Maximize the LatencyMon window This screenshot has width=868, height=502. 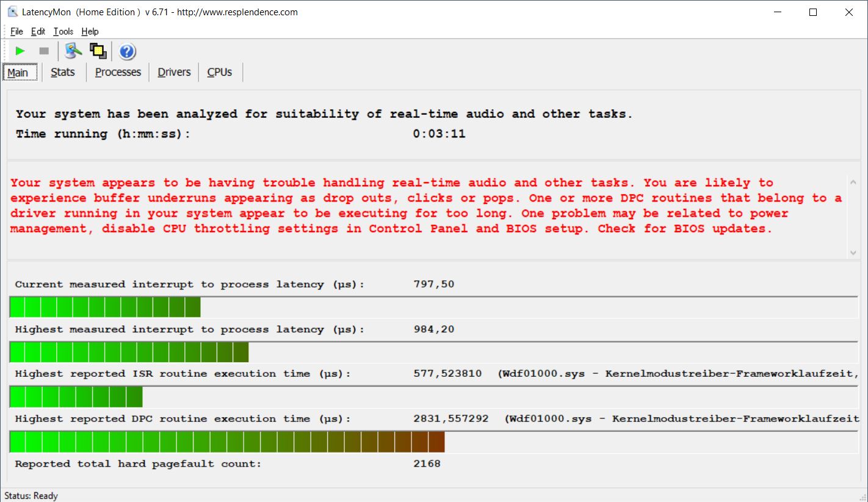click(x=813, y=12)
